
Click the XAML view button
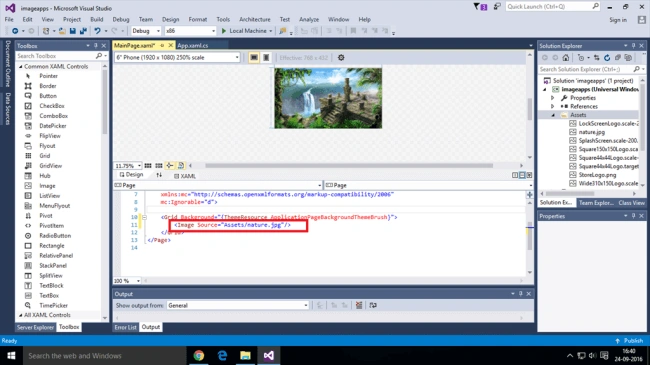(184, 176)
